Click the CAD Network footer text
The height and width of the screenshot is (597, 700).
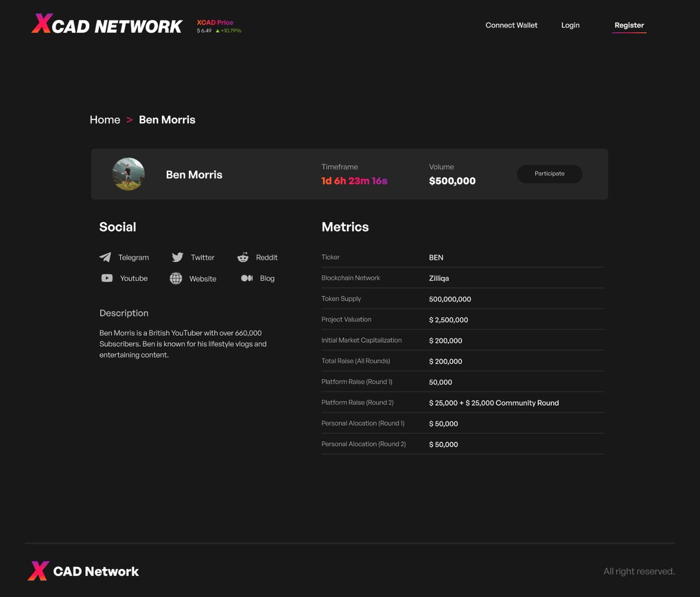coord(96,571)
